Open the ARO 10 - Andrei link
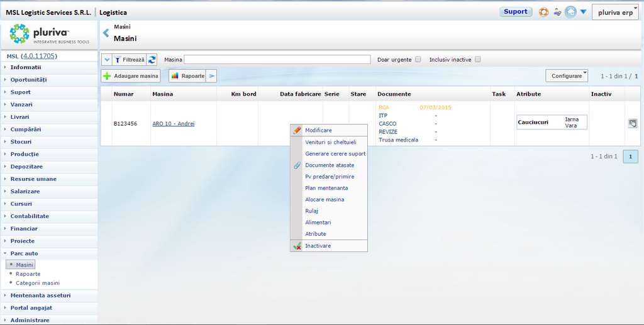The image size is (644, 325). coord(173,124)
